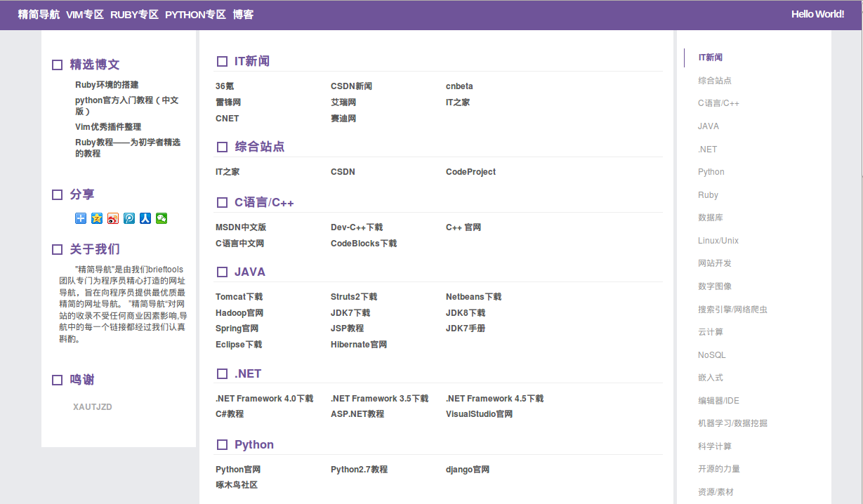Image resolution: width=863 pixels, height=504 pixels.
Task: Open C++ 官网 link
Action: tap(463, 227)
